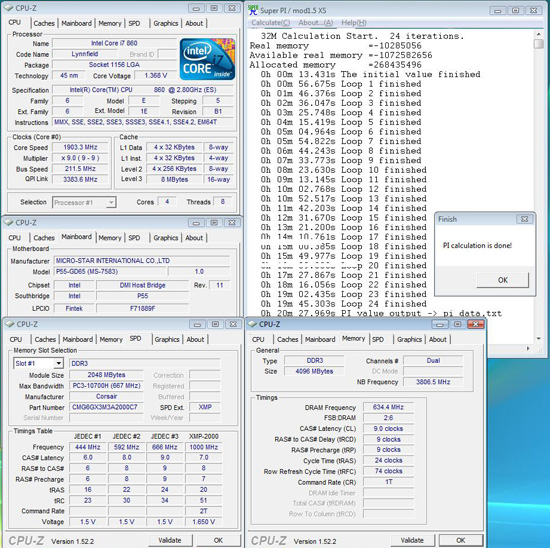550x548 pixels.
Task: Click OK in the Finish dialog
Action: click(x=503, y=280)
